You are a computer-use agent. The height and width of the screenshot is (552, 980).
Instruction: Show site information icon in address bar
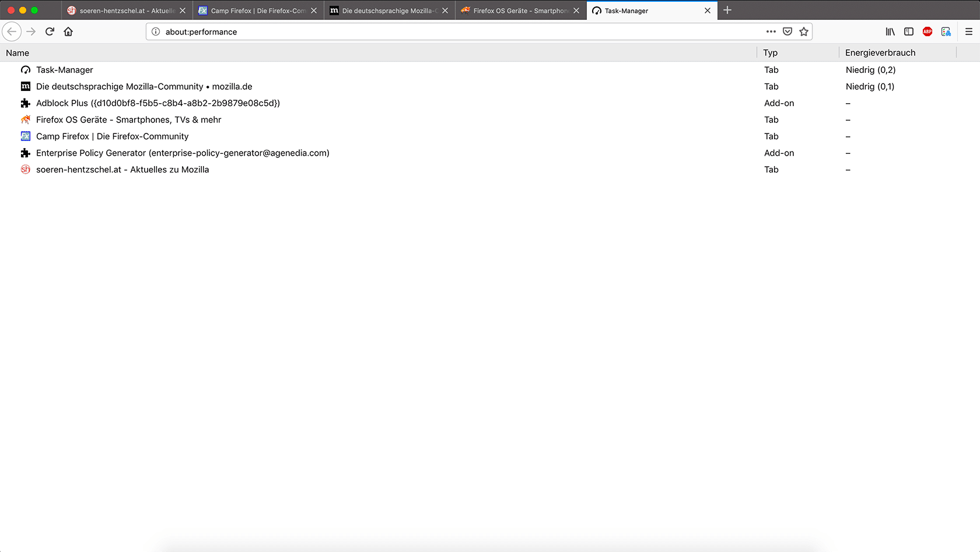pos(156,31)
